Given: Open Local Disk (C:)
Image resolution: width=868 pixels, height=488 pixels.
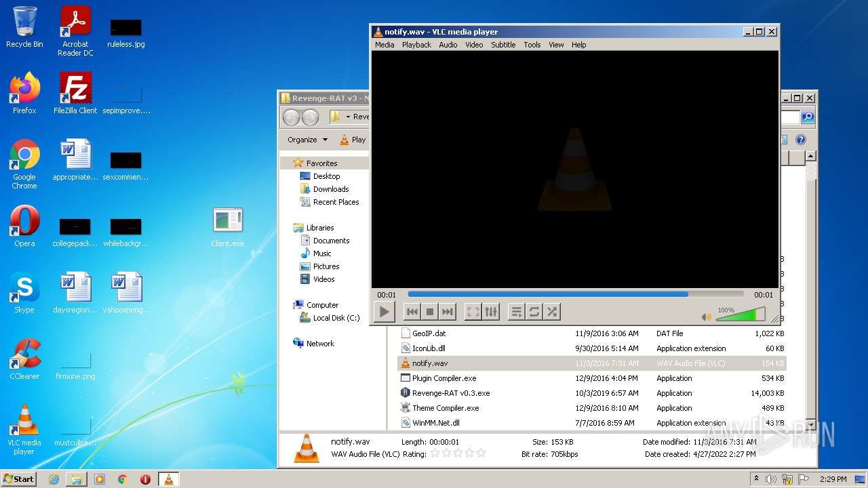Looking at the screenshot, I should point(336,318).
